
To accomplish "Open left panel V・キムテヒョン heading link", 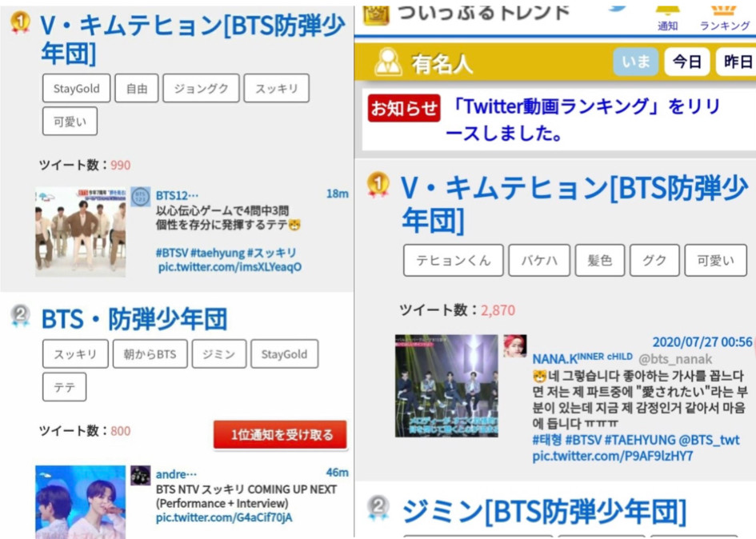I will 193,39.
